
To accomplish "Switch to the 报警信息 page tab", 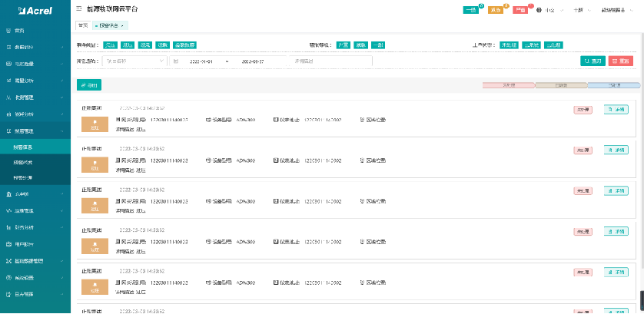I will coord(110,25).
